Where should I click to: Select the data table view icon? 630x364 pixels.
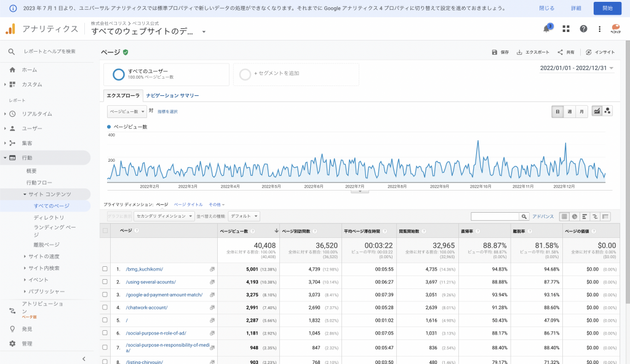pos(564,216)
